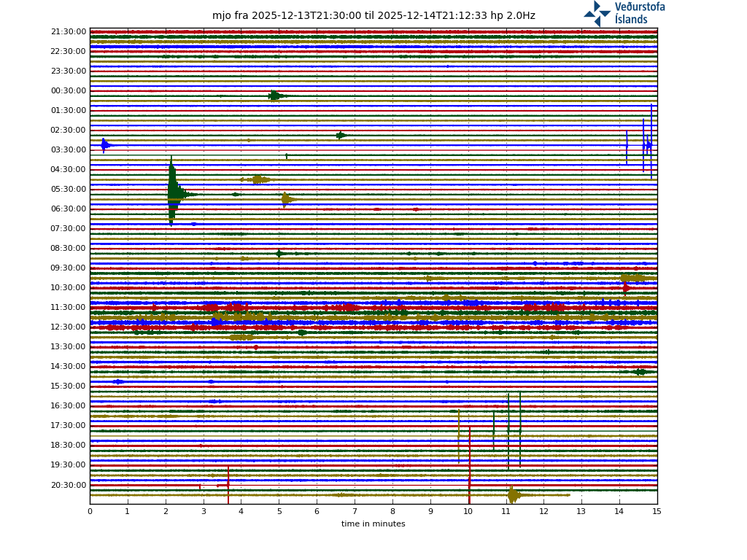Click the tall red vertical spike at minute 10
This screenshot has height=560, width=747.
click(470, 467)
